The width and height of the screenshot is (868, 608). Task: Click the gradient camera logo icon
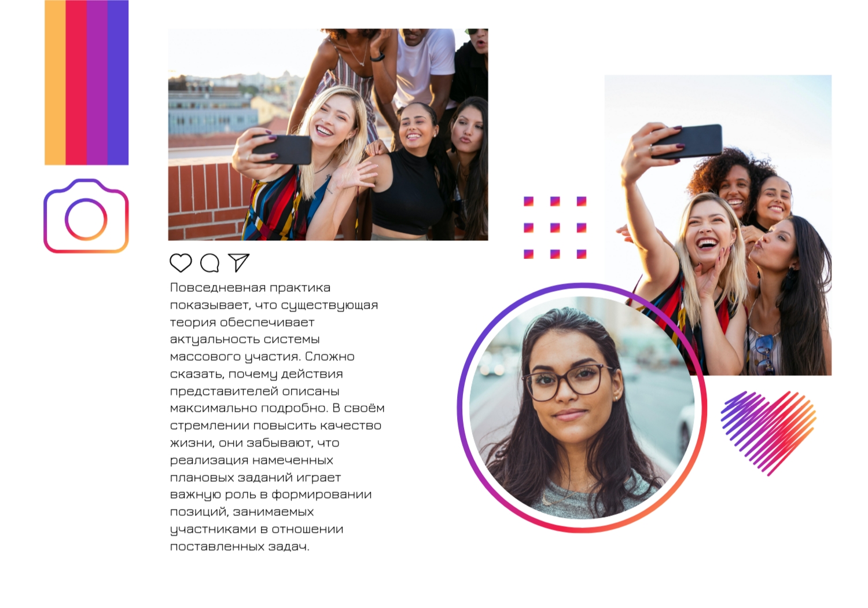pos(86,216)
